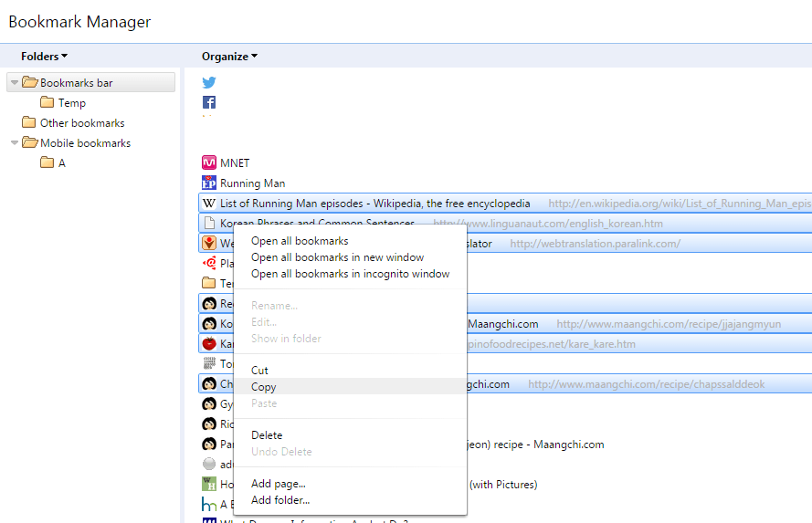Click the 'jeon) recipe - Maangchi.com' text

tap(535, 445)
